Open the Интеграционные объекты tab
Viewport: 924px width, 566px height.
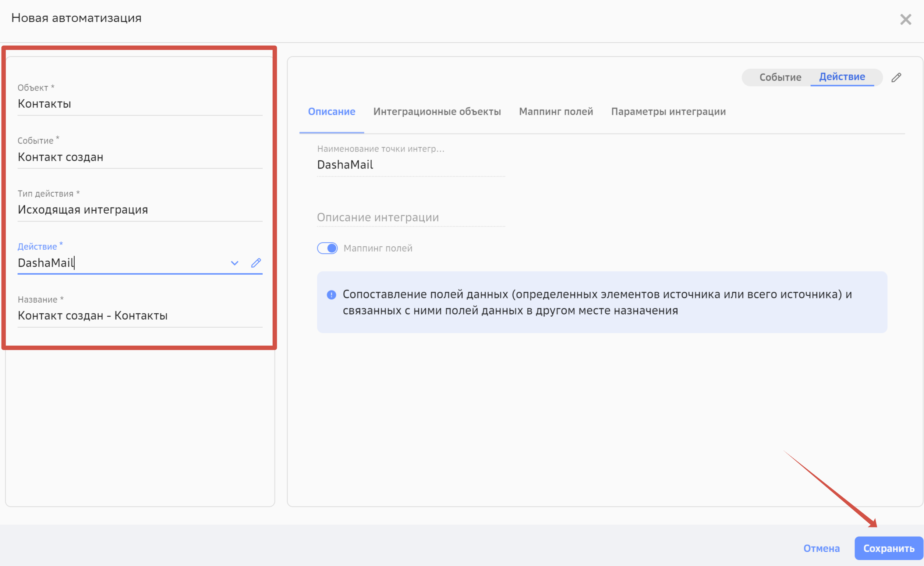pyautogui.click(x=437, y=112)
